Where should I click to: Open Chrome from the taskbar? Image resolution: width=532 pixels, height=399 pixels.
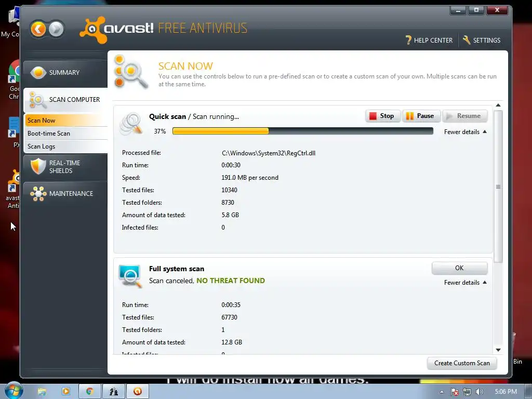[89, 391]
